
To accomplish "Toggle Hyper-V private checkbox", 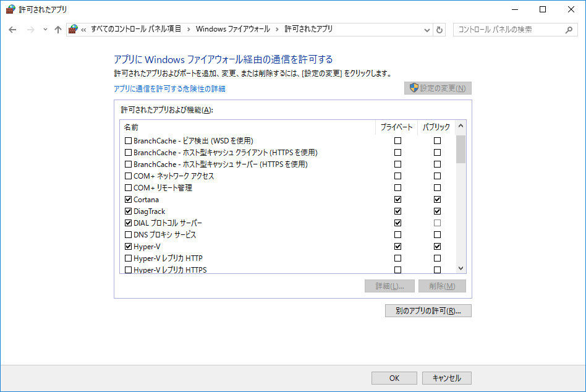I will tap(397, 247).
